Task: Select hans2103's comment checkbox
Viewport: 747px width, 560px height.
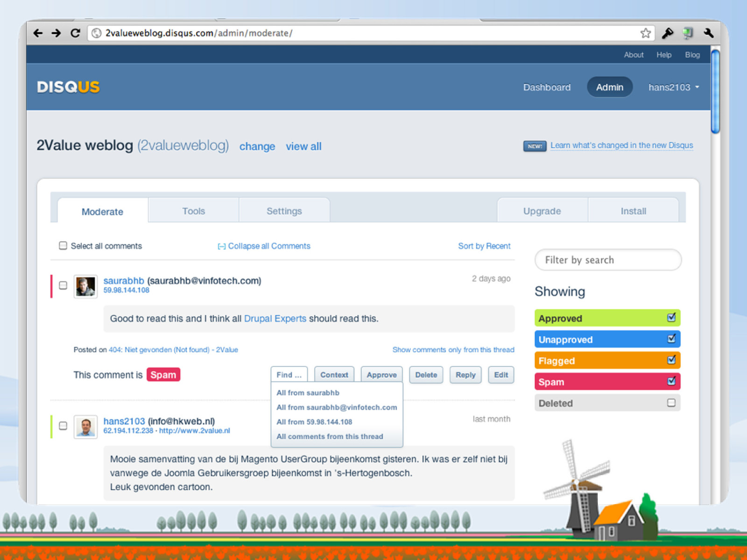Action: coord(63,426)
